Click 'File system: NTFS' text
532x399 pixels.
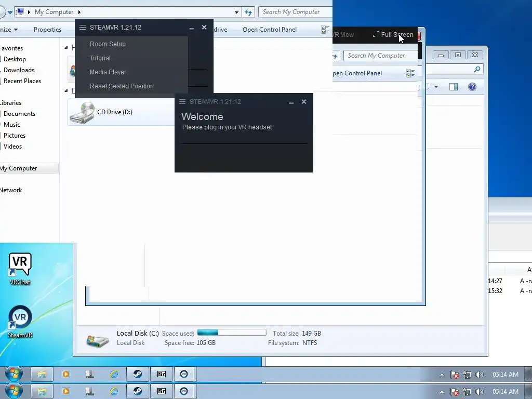(x=292, y=343)
